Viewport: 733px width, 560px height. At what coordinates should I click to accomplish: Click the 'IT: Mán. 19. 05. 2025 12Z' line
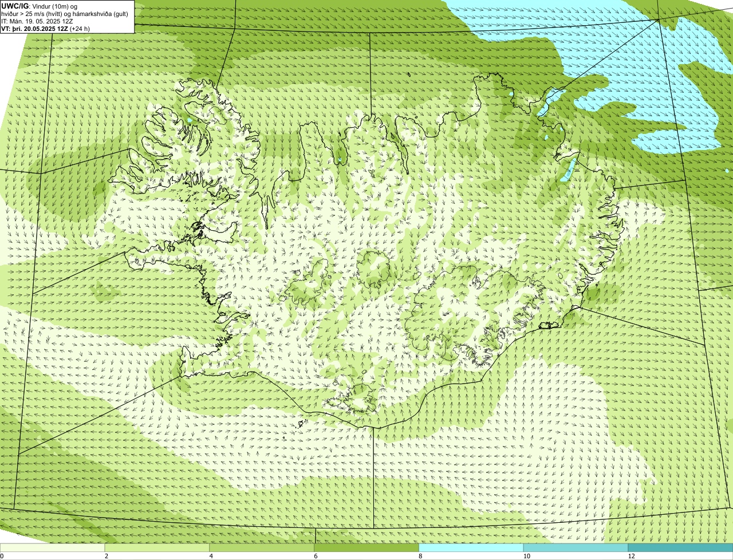click(x=37, y=21)
